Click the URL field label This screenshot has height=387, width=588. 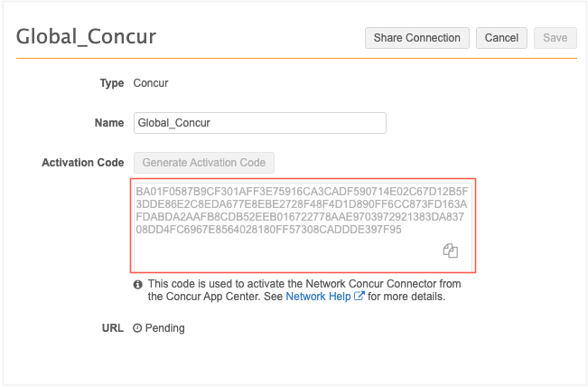[x=111, y=328]
